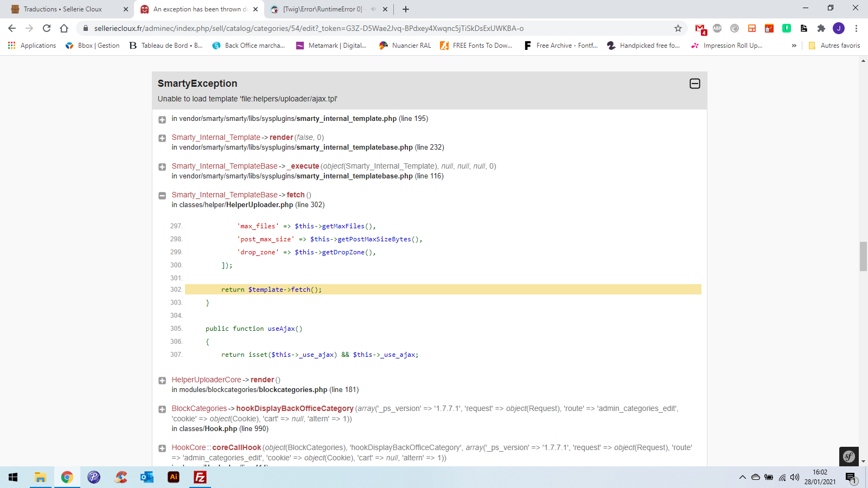
Task: Click the page vertical scrollbar thumb
Action: pyautogui.click(x=863, y=256)
